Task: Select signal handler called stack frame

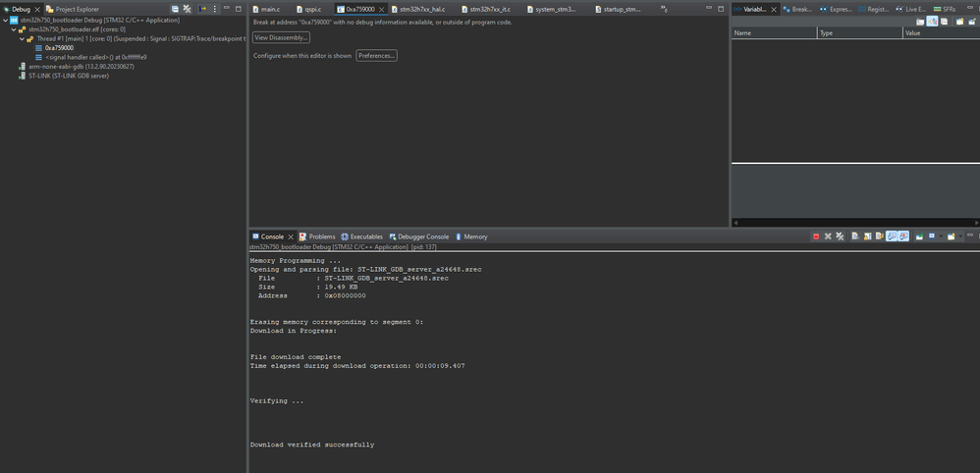Action: pyautogui.click(x=90, y=57)
